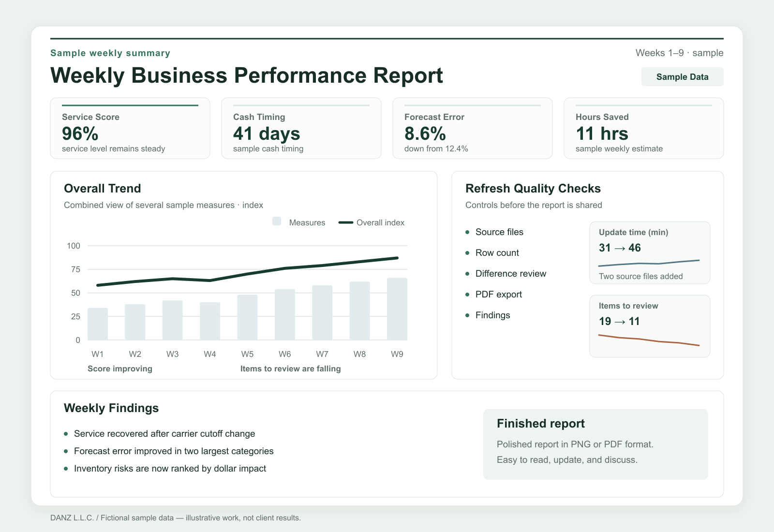Click the '41 days' value
The image size is (774, 532).
click(x=267, y=133)
